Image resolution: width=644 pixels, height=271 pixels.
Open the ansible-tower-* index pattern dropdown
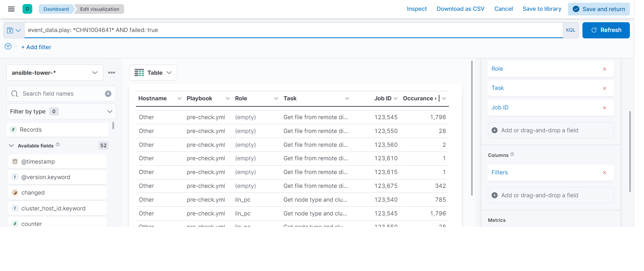coord(55,73)
